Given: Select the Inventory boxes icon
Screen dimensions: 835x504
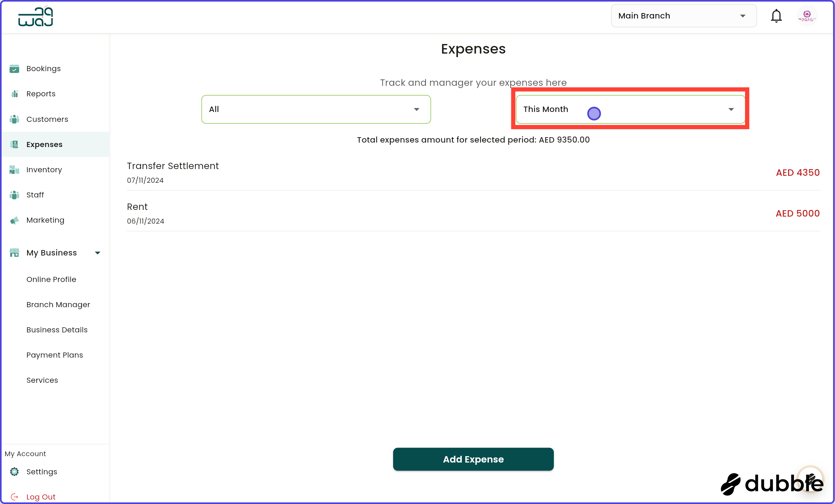Looking at the screenshot, I should coord(14,169).
